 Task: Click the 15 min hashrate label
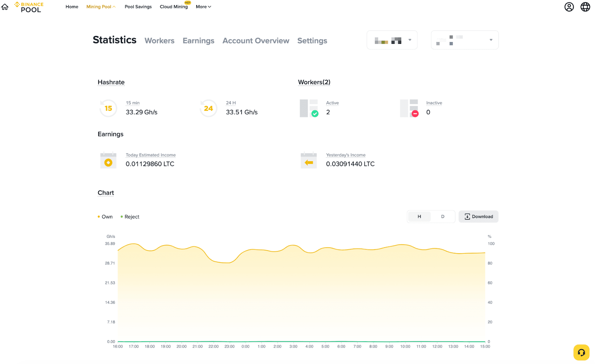pyautogui.click(x=133, y=103)
